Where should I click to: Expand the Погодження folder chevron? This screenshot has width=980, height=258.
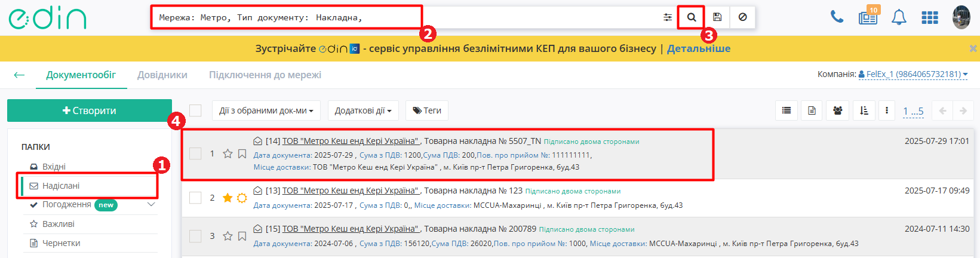click(151, 204)
